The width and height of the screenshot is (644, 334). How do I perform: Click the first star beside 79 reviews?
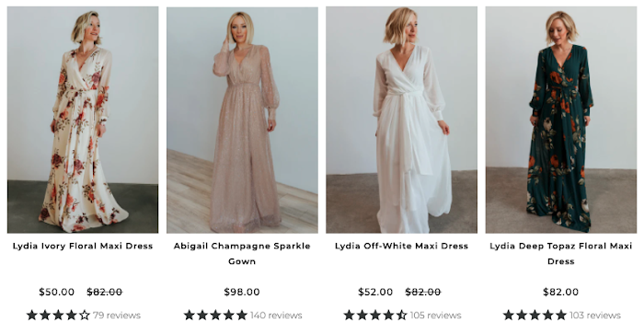click(31, 315)
